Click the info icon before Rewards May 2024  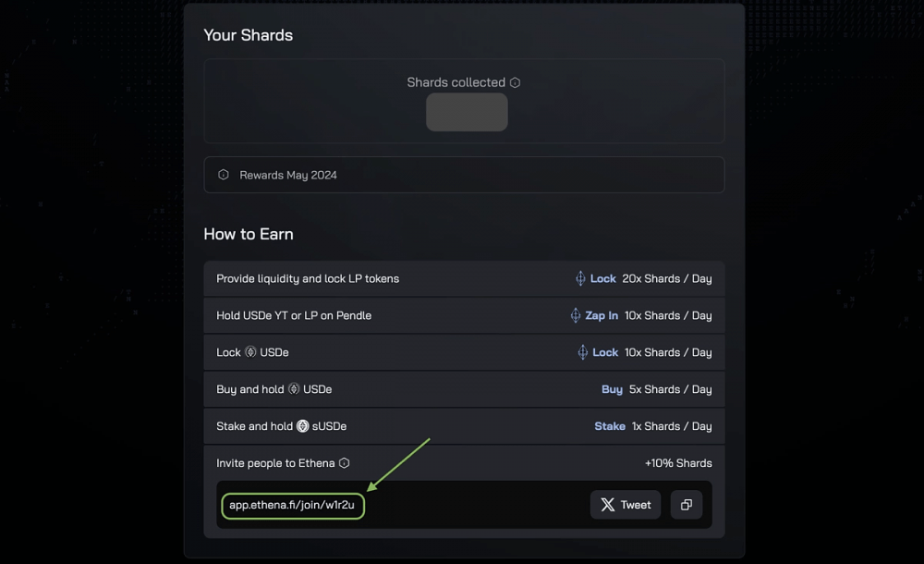click(224, 175)
